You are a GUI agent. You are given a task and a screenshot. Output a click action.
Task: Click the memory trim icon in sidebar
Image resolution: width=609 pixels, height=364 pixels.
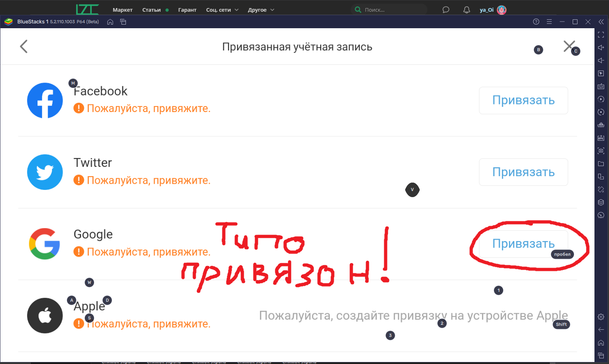601,125
